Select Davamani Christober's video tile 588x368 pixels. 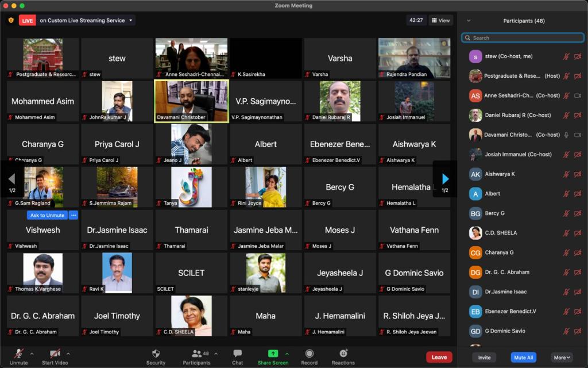(191, 101)
